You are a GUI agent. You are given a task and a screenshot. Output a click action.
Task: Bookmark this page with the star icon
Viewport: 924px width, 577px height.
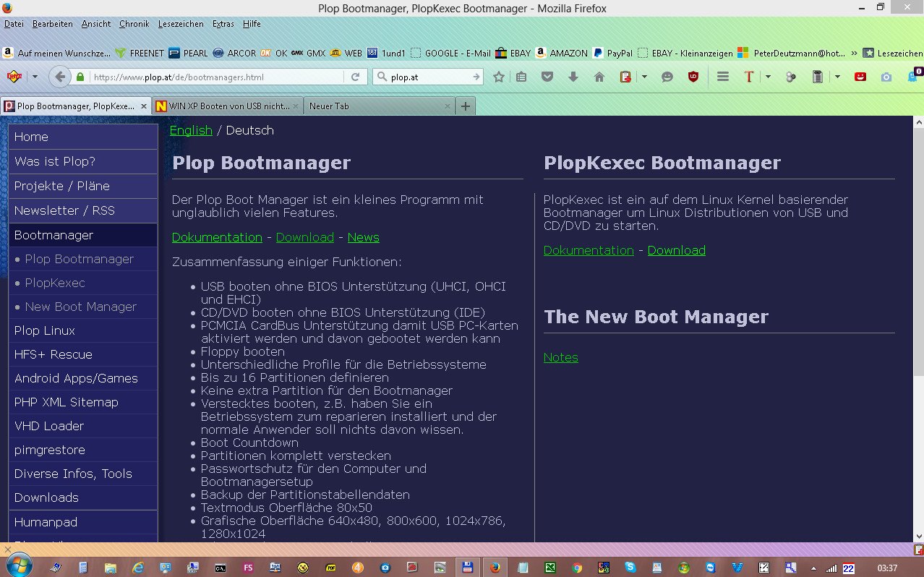pyautogui.click(x=499, y=77)
